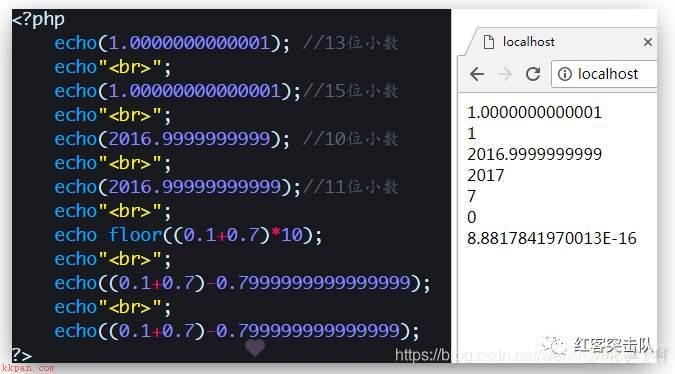Open the site info icon in address bar
This screenshot has height=374, width=675.
pyautogui.click(x=564, y=74)
